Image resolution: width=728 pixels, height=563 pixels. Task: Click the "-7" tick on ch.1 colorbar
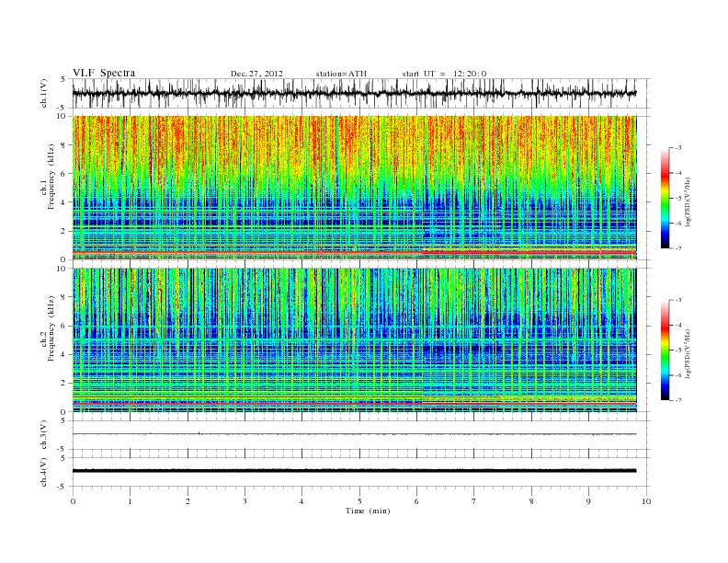click(677, 248)
